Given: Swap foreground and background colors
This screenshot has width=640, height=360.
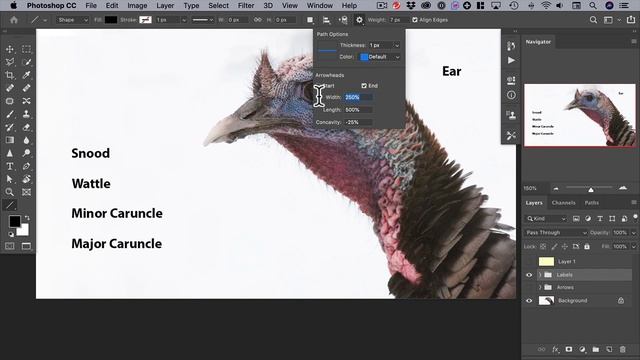Looking at the screenshot, I should click(27, 218).
